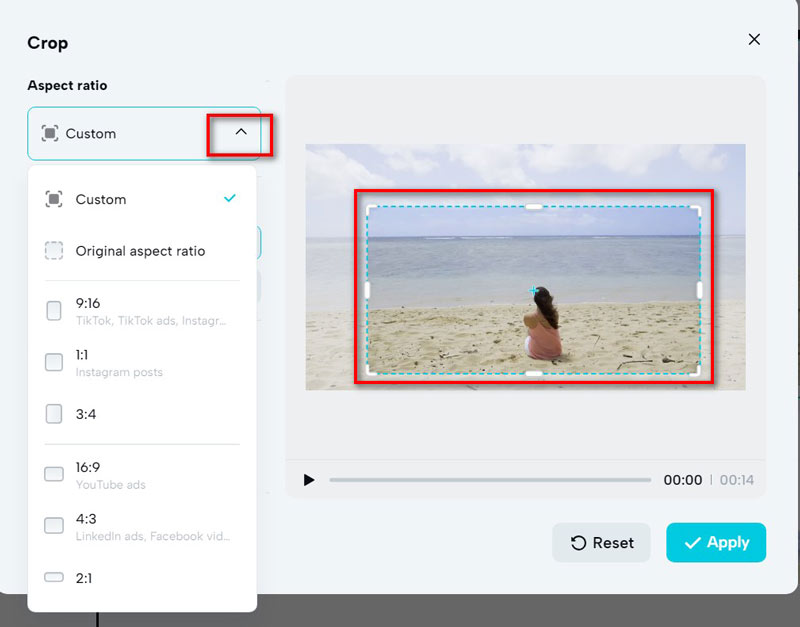Click the 3:4 shape icon
Image resolution: width=800 pixels, height=627 pixels.
[54, 414]
